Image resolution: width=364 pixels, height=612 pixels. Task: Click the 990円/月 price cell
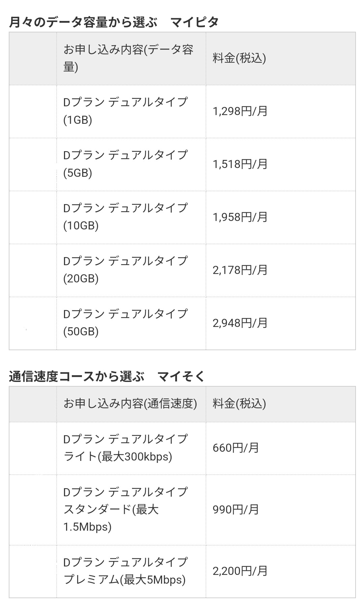click(236, 509)
